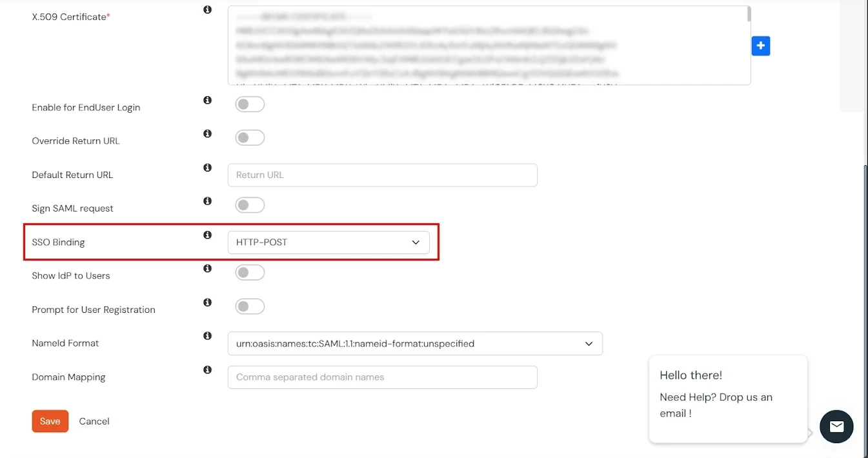Click the blue plus icon to add a certificate

coord(760,46)
